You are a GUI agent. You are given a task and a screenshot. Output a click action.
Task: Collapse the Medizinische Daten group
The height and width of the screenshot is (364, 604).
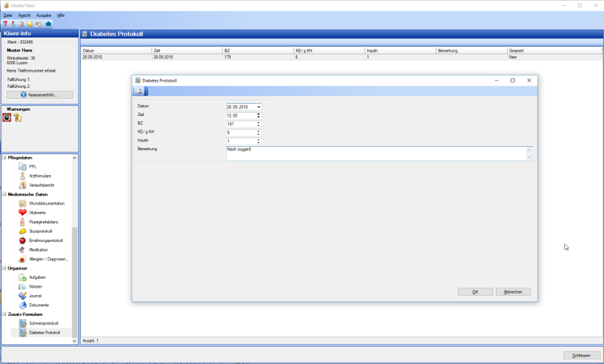(5, 194)
